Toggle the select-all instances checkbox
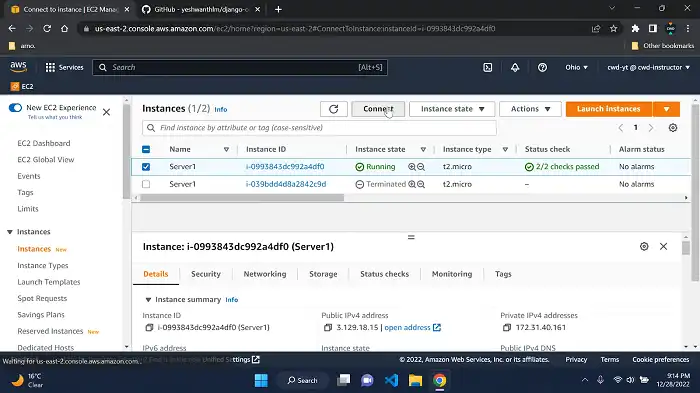This screenshot has width=700, height=393. (146, 149)
